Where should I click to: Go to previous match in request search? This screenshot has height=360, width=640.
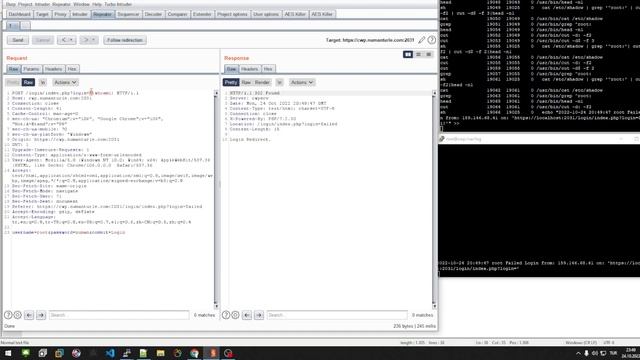[x=29, y=315]
